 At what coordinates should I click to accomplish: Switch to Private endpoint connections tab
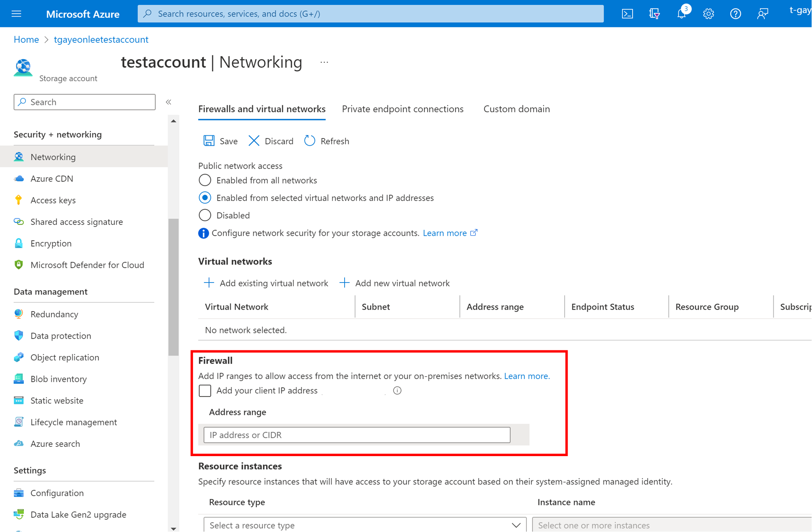(402, 109)
